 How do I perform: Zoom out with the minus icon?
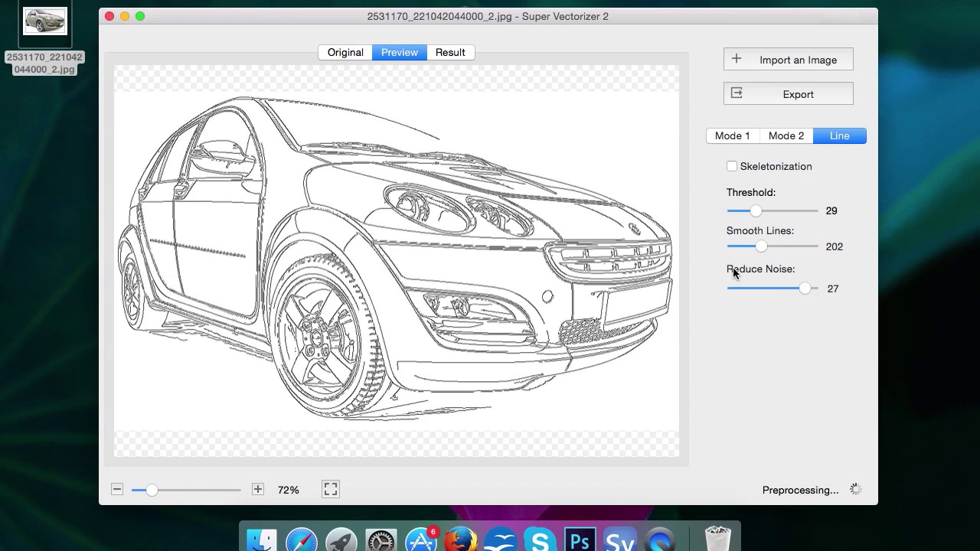pos(117,489)
